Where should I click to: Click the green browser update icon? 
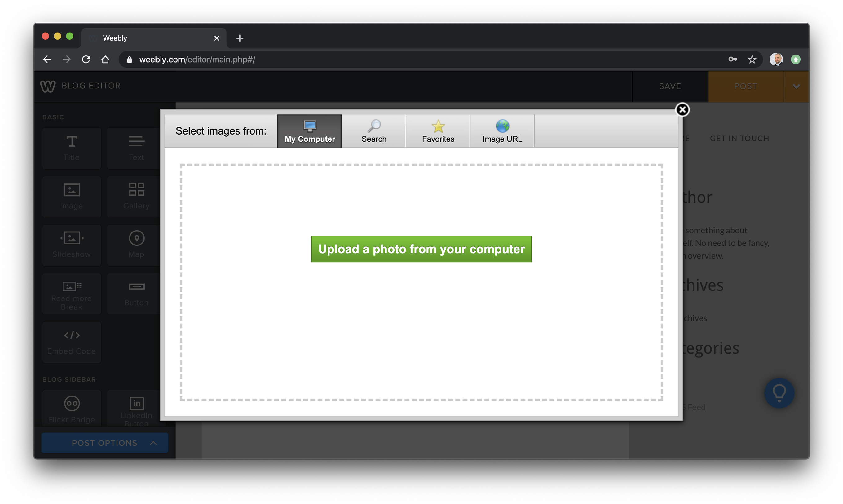click(796, 60)
